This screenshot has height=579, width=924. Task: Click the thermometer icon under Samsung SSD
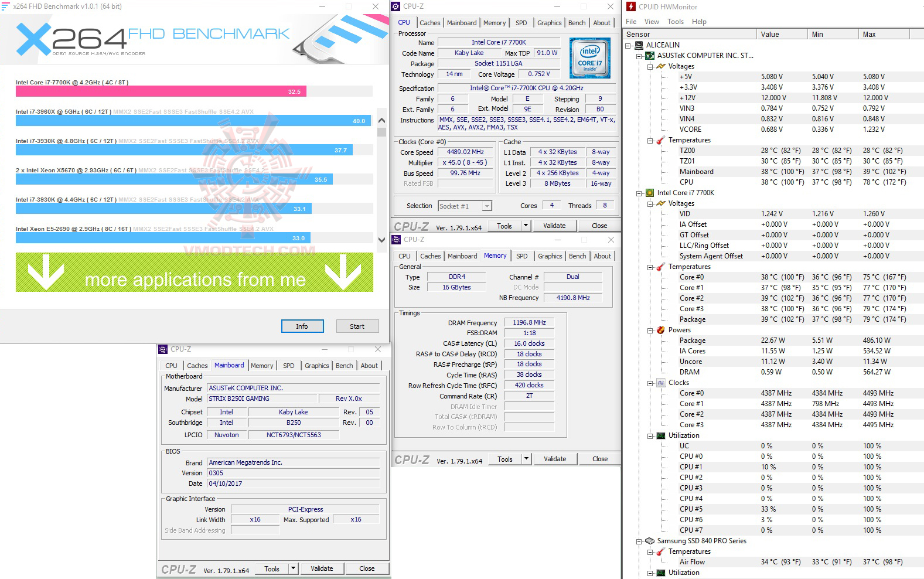point(660,551)
